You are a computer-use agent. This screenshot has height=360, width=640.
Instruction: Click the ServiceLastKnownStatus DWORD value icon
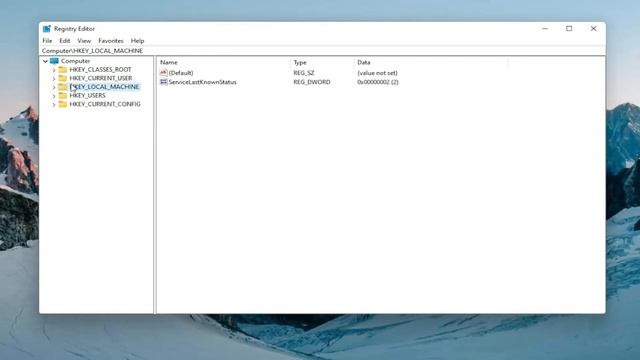pyautogui.click(x=164, y=82)
